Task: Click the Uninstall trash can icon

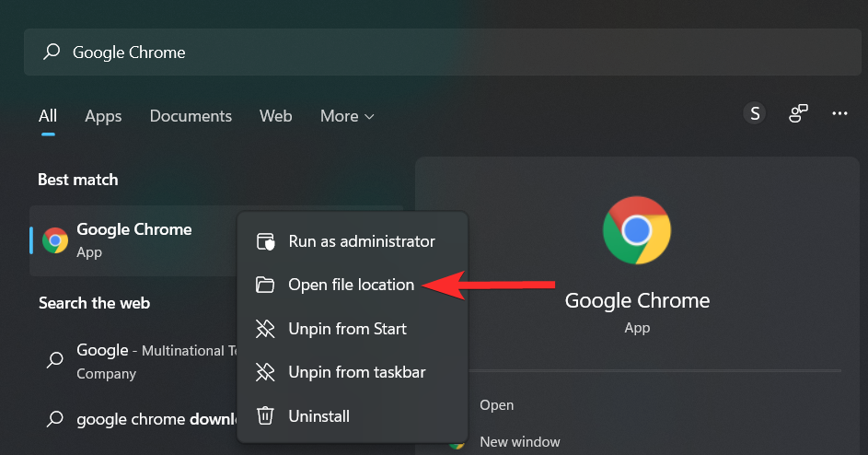Action: 265,416
